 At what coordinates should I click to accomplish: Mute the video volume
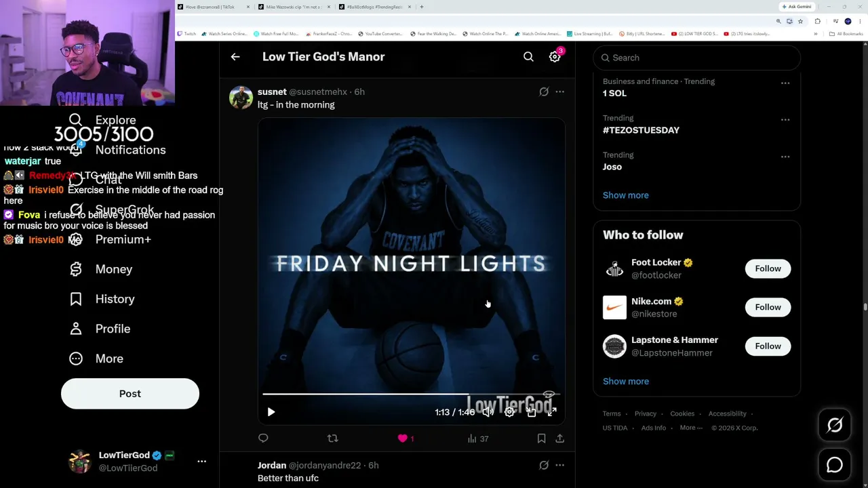488,412
